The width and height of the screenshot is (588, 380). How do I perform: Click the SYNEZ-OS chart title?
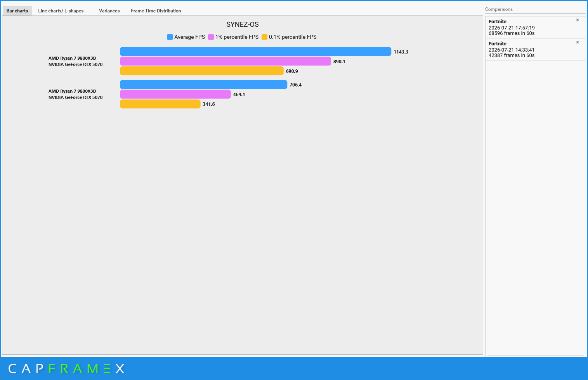pos(243,24)
